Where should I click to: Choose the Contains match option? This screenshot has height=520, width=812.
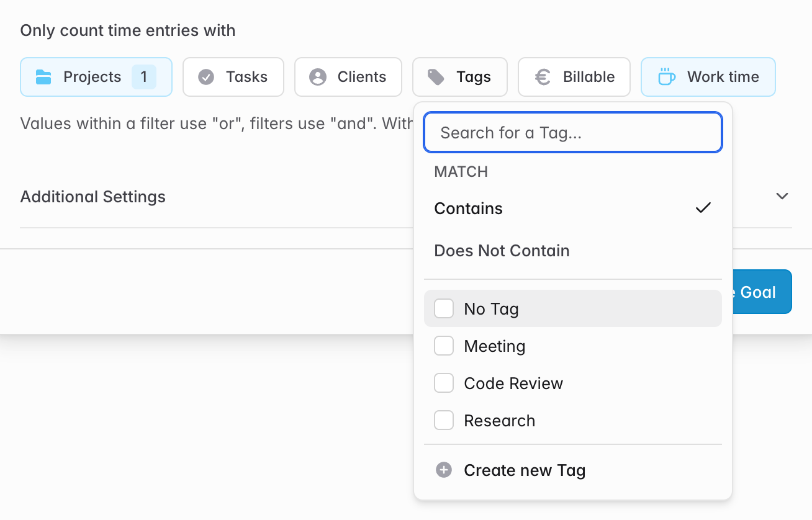click(573, 208)
